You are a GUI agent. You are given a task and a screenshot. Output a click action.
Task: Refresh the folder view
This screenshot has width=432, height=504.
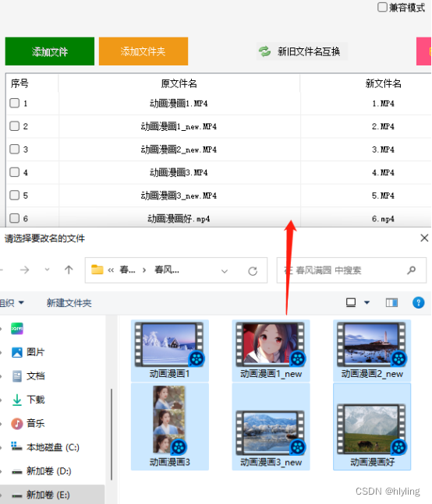253,271
